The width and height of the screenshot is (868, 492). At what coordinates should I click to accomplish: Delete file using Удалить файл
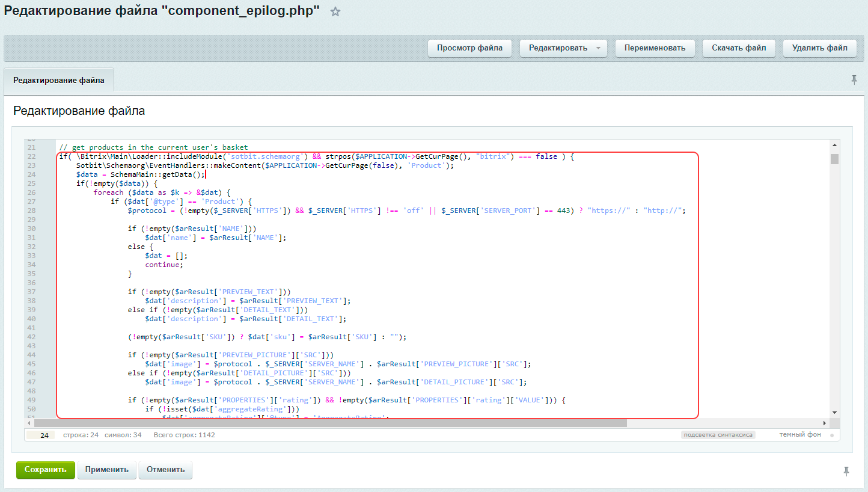pos(819,48)
